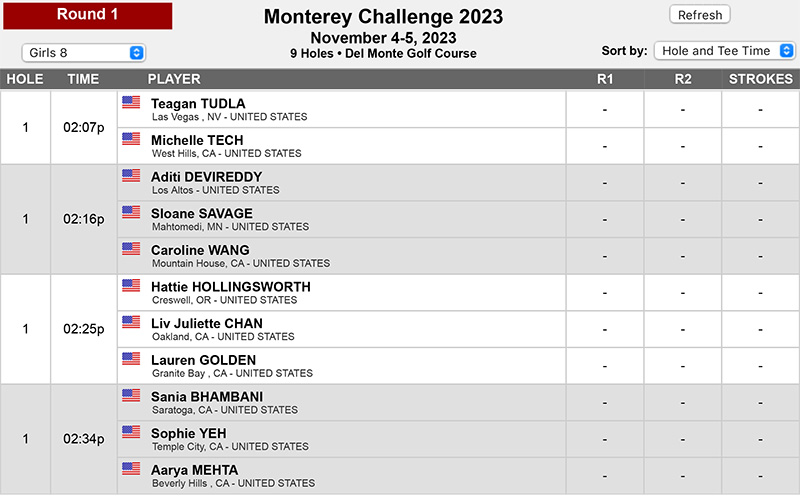Click the PLAYER column header

click(x=174, y=79)
